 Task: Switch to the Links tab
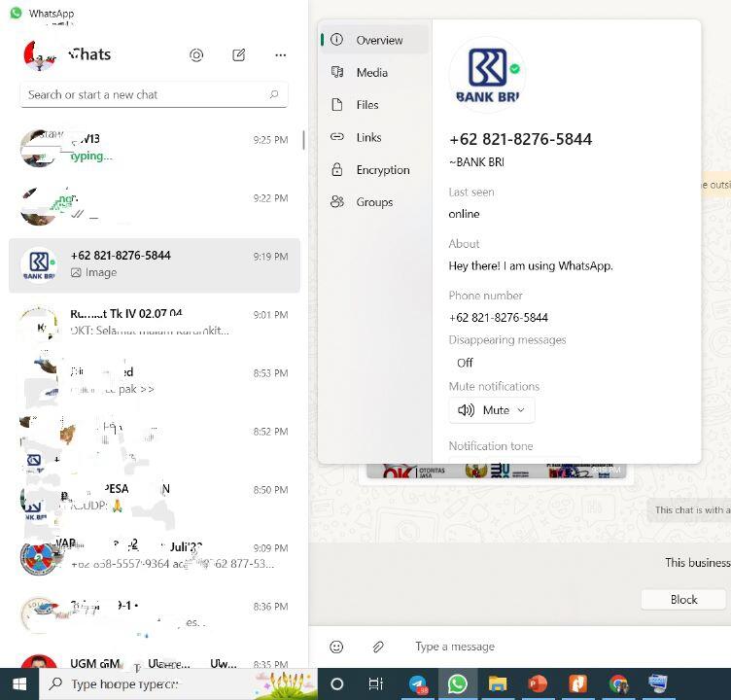pos(373,137)
